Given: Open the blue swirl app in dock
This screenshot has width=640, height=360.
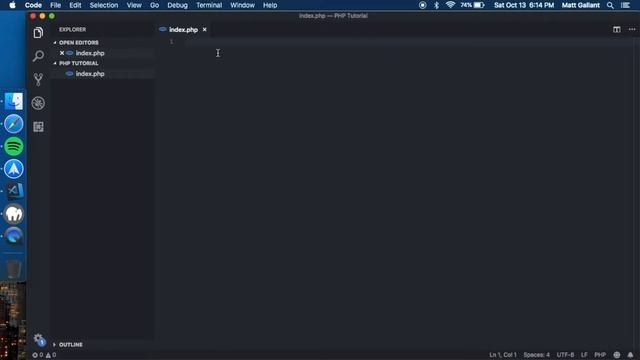Looking at the screenshot, I should click(14, 236).
